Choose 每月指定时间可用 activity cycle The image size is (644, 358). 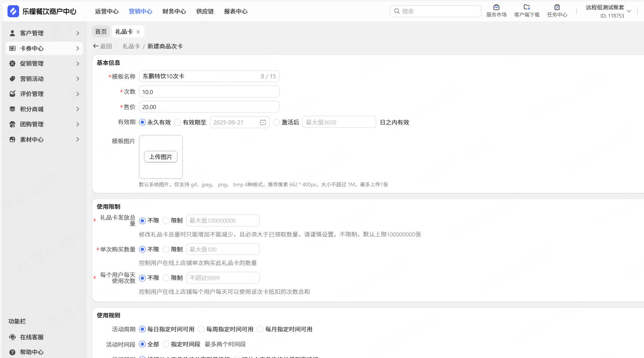(260, 329)
